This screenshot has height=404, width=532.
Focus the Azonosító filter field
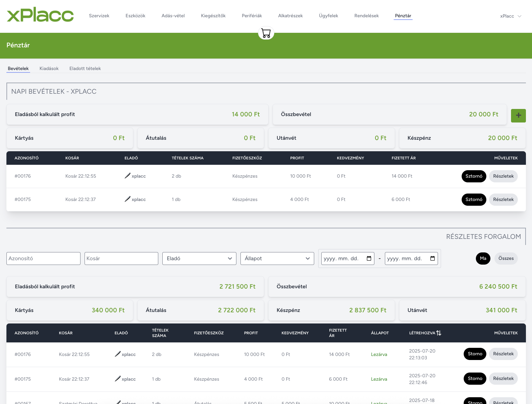[x=43, y=259]
